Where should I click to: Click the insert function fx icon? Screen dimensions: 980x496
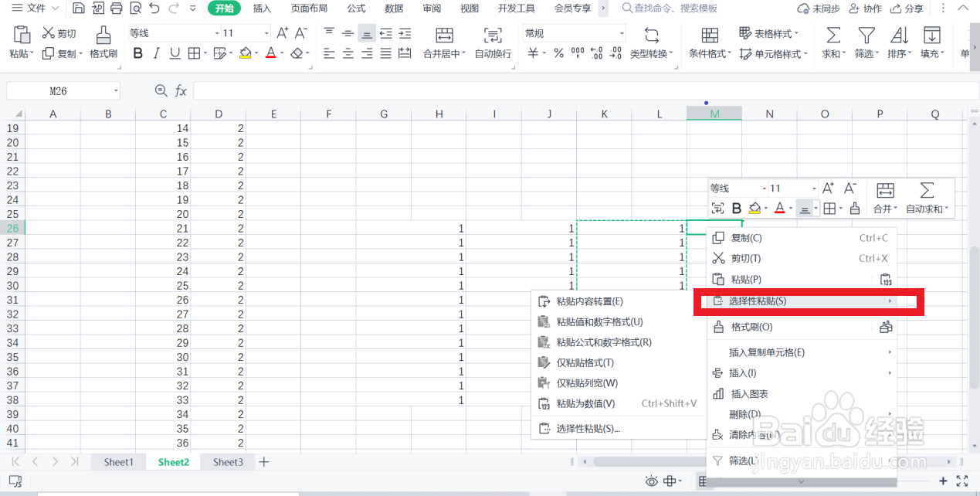pos(181,91)
